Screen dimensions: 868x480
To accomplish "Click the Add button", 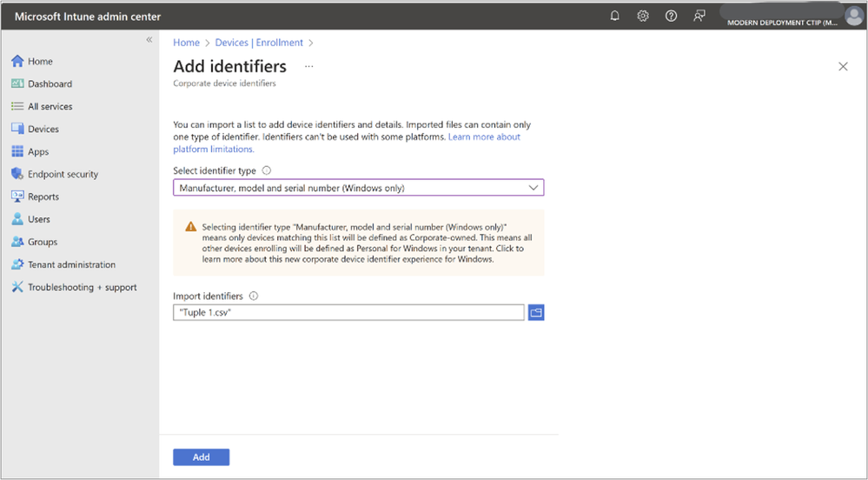I will [x=201, y=457].
